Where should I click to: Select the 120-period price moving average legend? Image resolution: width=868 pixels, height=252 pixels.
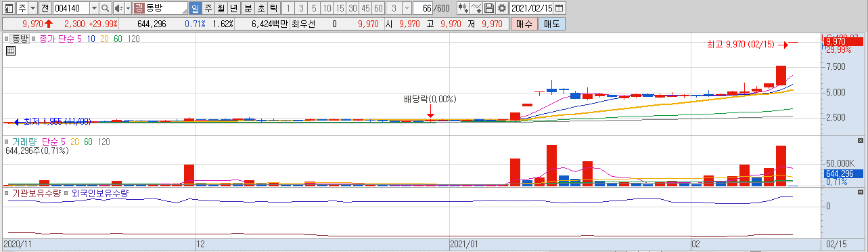click(133, 39)
